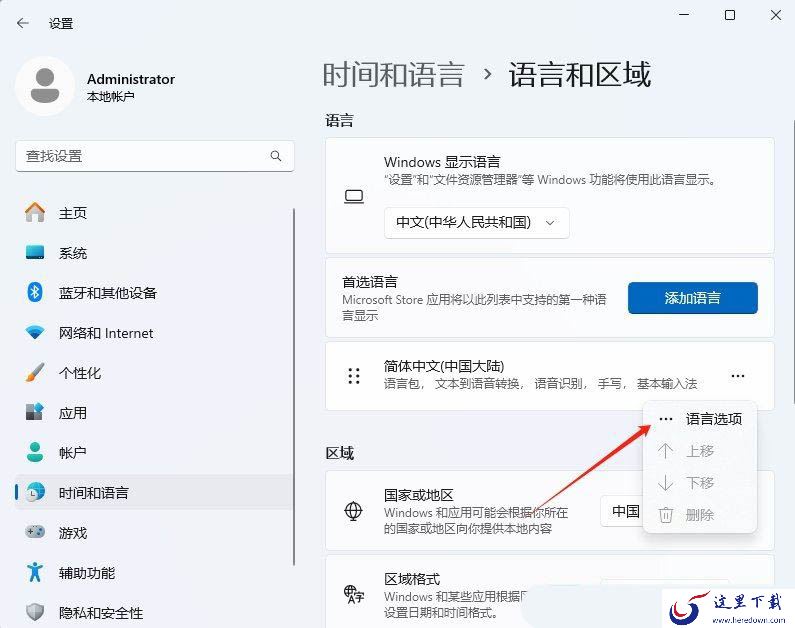Screen dimensions: 795x628
Task: Open the three-dot menu for 简体中文(中国大陆)
Action: pos(738,376)
